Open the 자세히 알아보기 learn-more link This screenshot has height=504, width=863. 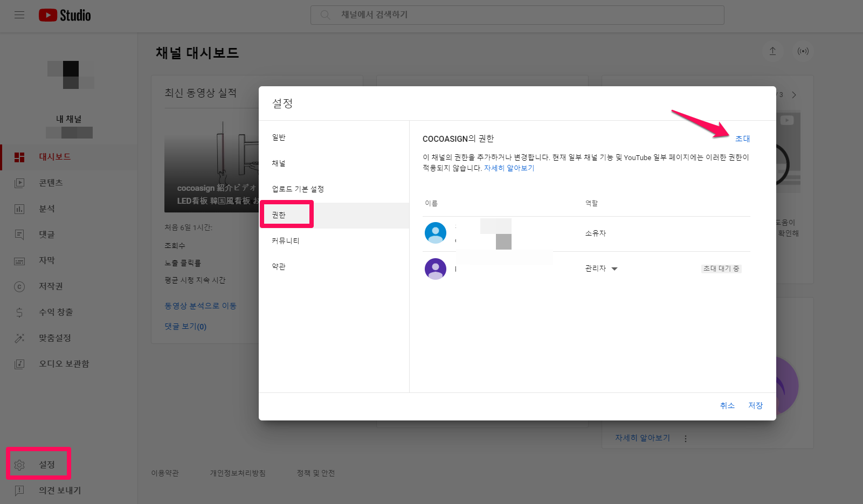(x=509, y=168)
